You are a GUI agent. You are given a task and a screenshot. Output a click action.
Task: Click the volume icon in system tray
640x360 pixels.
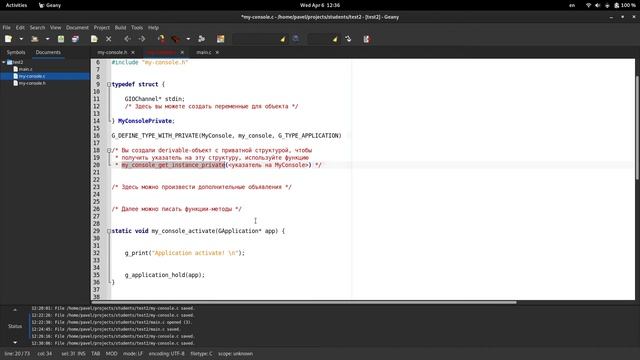(598, 5)
